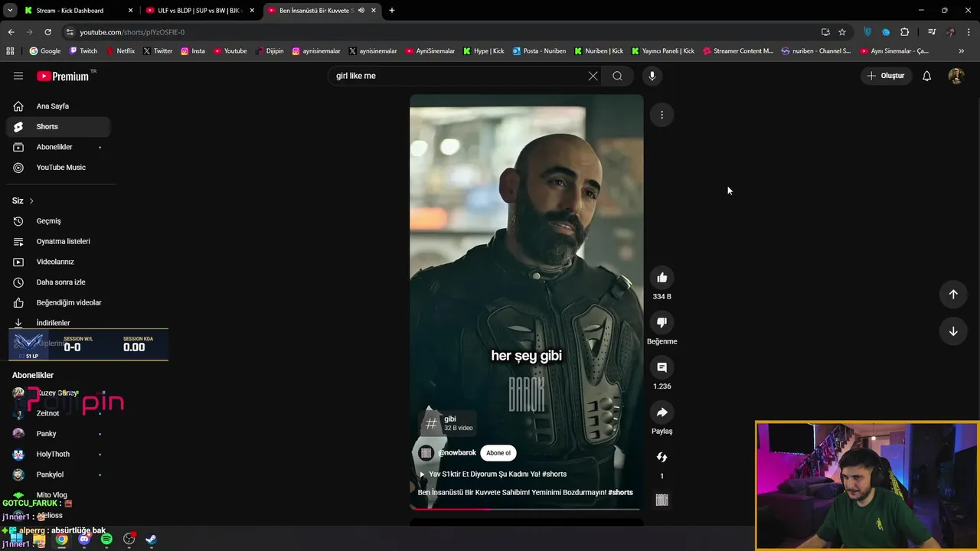Open a new browser tab
Screen dimensions: 980x551
click(x=392, y=11)
